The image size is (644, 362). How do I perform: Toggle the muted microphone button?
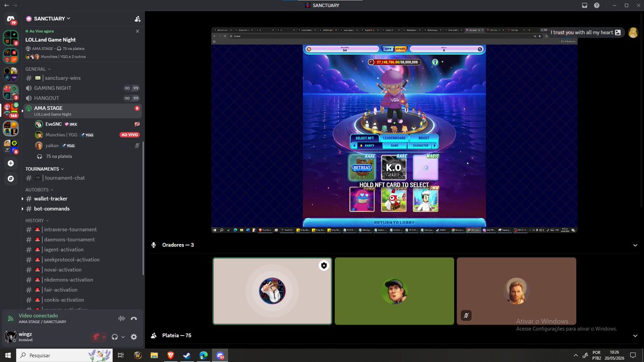(x=97, y=337)
